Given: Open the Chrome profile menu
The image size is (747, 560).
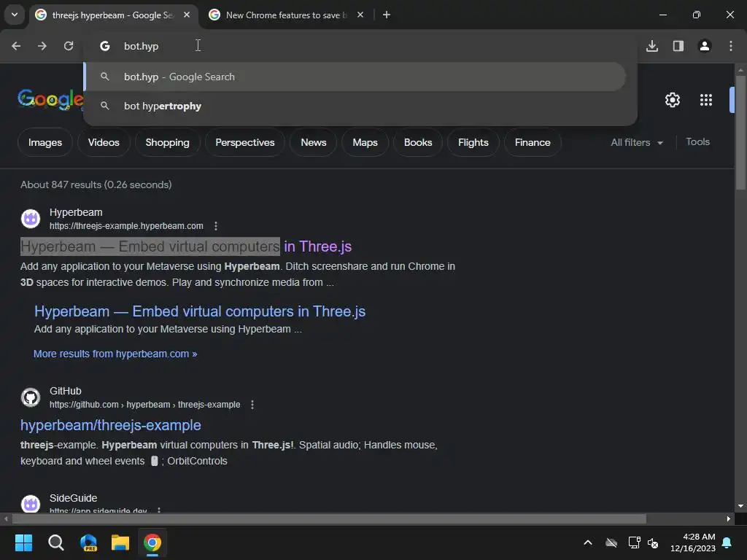Looking at the screenshot, I should (x=705, y=46).
